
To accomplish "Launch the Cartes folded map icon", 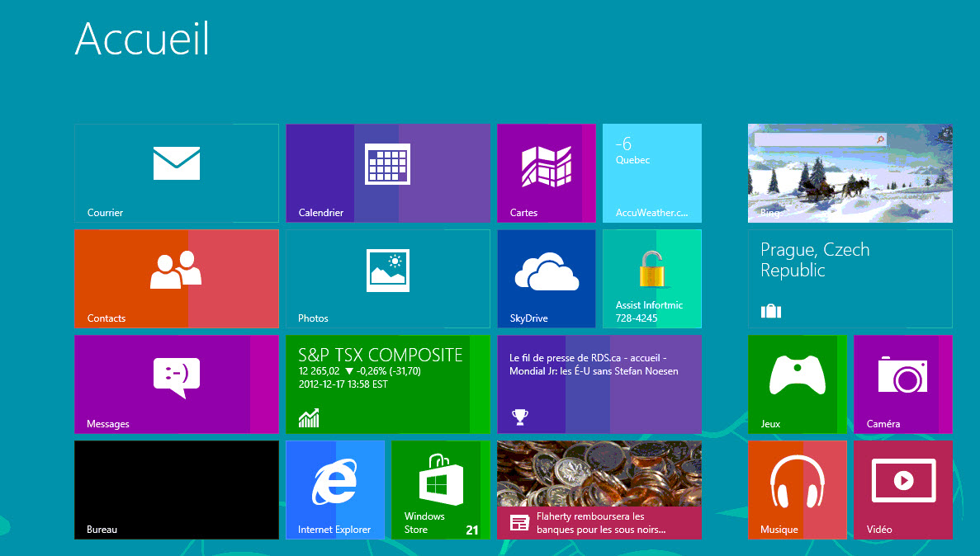I will click(x=547, y=166).
